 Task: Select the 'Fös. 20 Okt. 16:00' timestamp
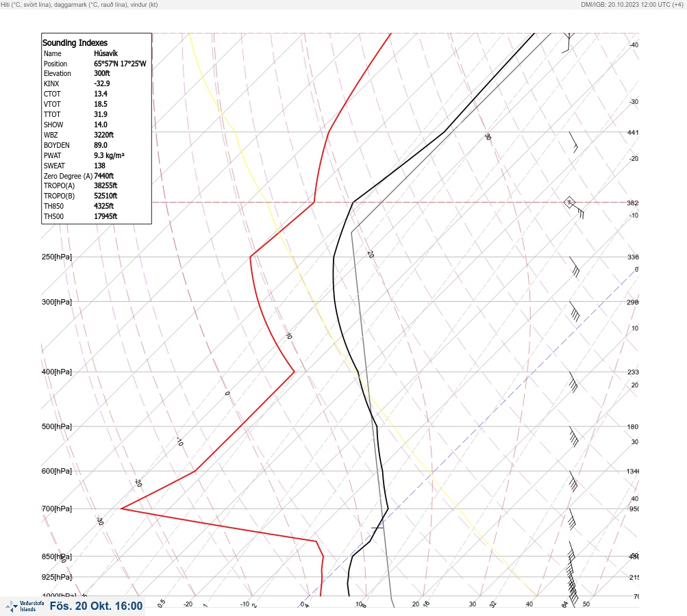(x=96, y=606)
